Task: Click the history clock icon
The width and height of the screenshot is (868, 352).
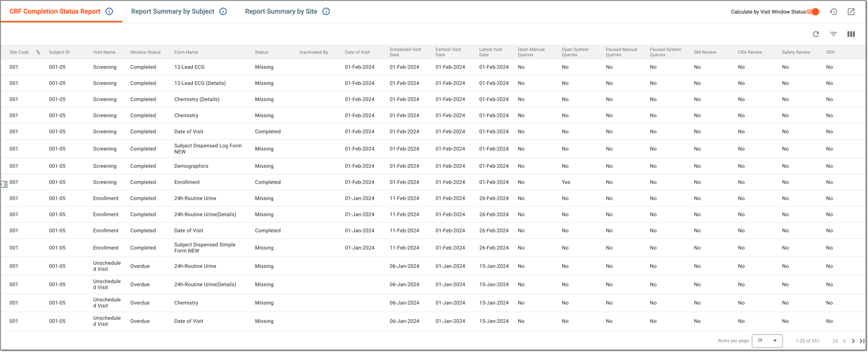Action: coord(834,12)
